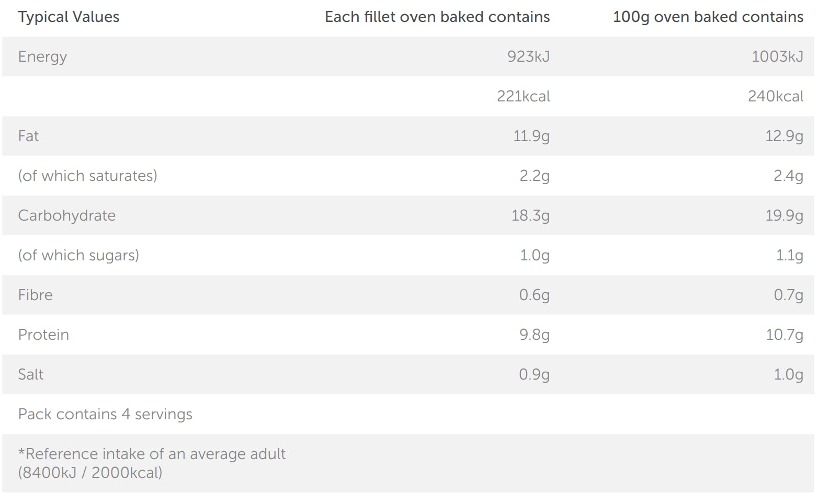
Task: Click the 9.8g protein value
Action: (x=534, y=335)
